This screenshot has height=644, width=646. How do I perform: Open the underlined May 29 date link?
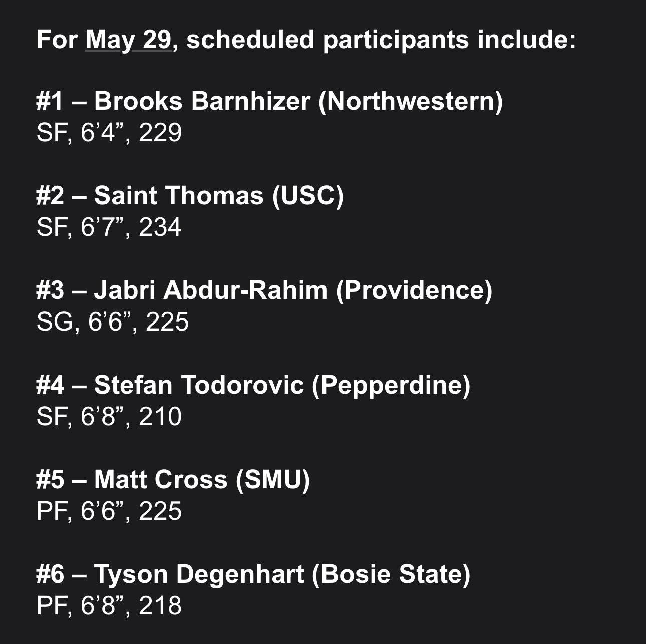pos(129,40)
